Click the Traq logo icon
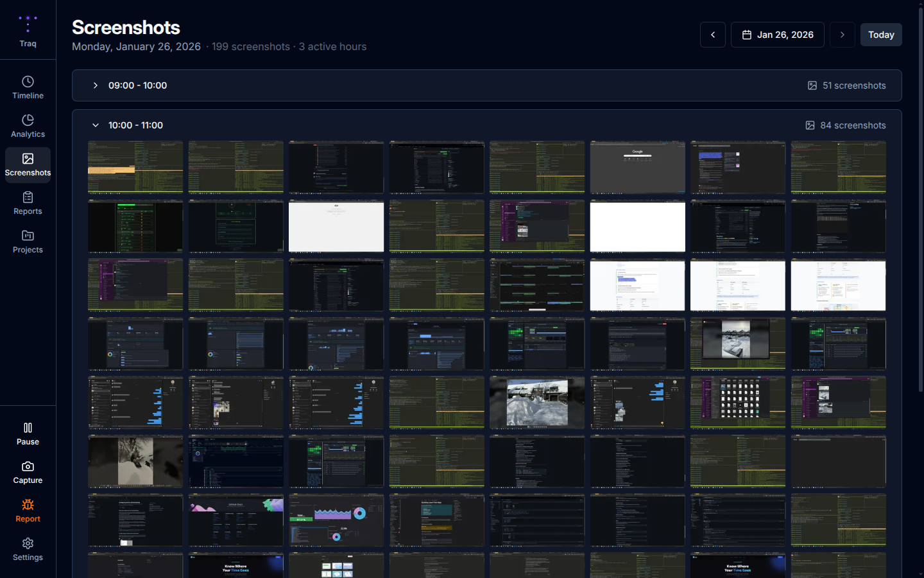This screenshot has height=578, width=924. pyautogui.click(x=28, y=24)
